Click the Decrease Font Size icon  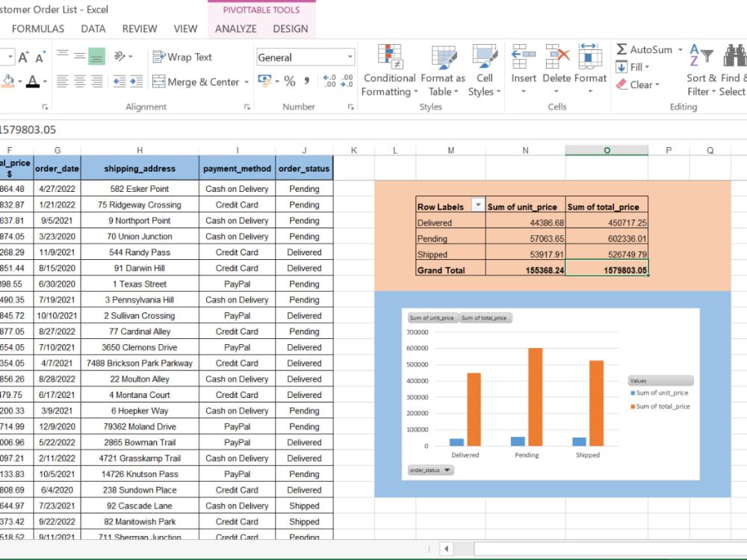[x=40, y=57]
